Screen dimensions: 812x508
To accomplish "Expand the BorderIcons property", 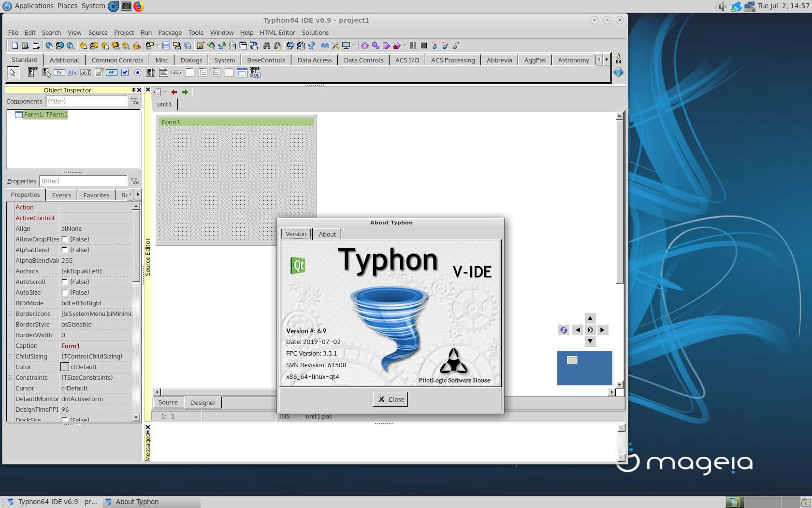I will [10, 314].
